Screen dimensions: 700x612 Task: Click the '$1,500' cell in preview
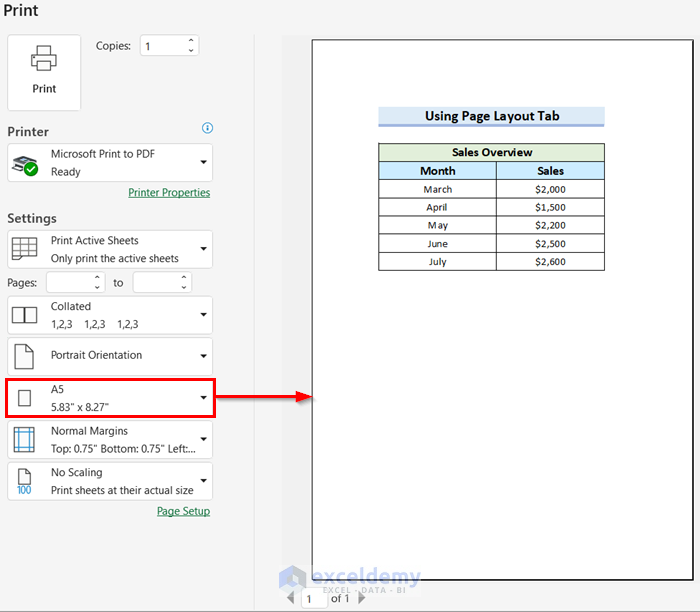[550, 207]
